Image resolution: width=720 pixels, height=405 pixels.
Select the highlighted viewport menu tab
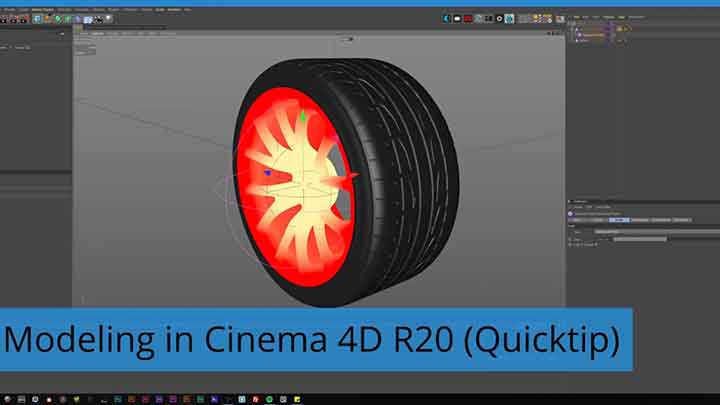[97, 34]
